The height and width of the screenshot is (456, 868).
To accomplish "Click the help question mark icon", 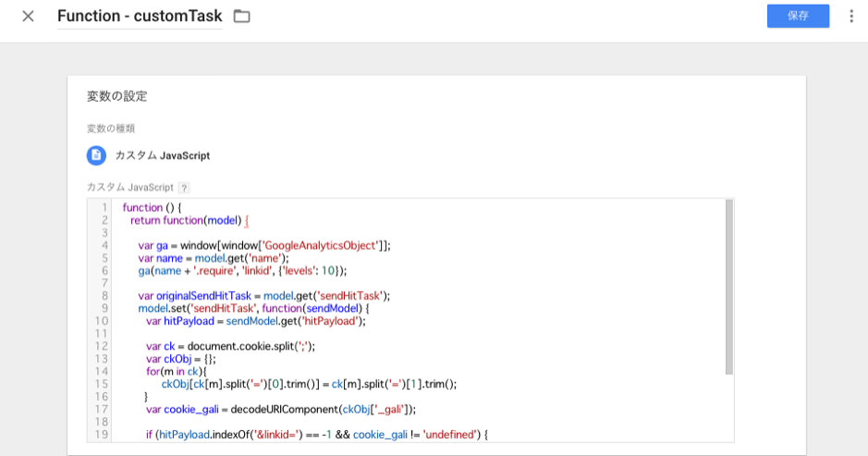I will pyautogui.click(x=183, y=188).
